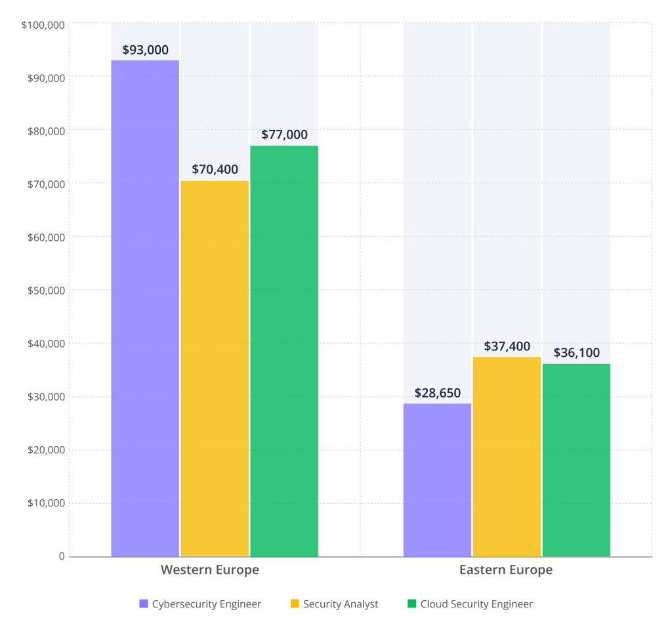The width and height of the screenshot is (672, 637).
Task: Click the $37,400 data label
Action: coord(507,346)
